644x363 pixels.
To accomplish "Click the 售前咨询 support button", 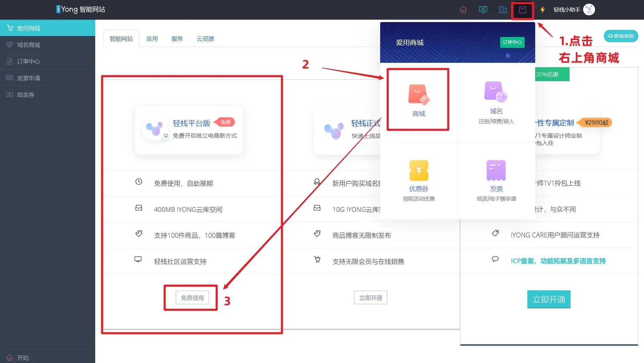I will tap(621, 36).
